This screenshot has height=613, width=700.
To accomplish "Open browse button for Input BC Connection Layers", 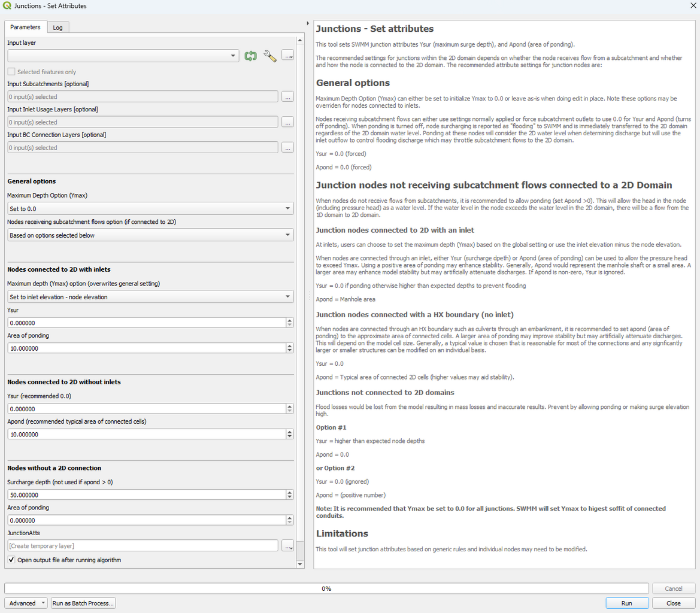I will point(288,148).
